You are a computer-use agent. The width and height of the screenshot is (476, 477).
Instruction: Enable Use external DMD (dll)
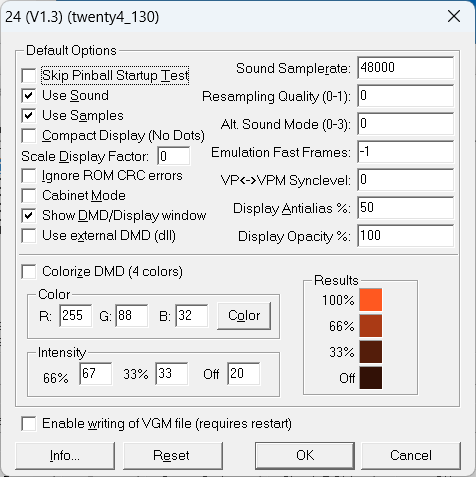29,236
